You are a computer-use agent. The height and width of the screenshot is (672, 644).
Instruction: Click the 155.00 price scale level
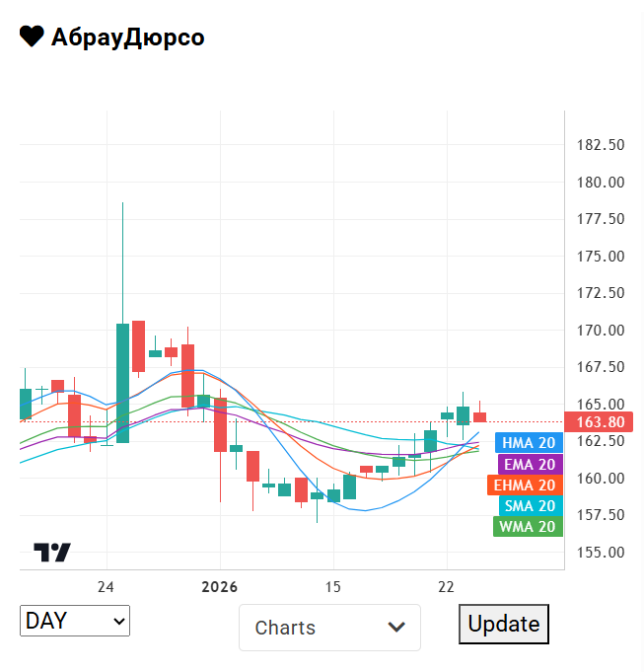pyautogui.click(x=601, y=553)
